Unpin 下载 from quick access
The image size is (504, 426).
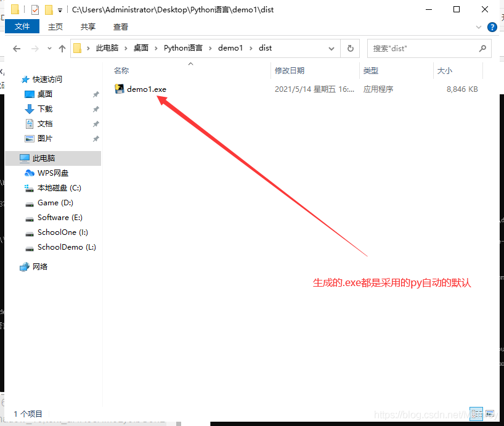(x=97, y=109)
